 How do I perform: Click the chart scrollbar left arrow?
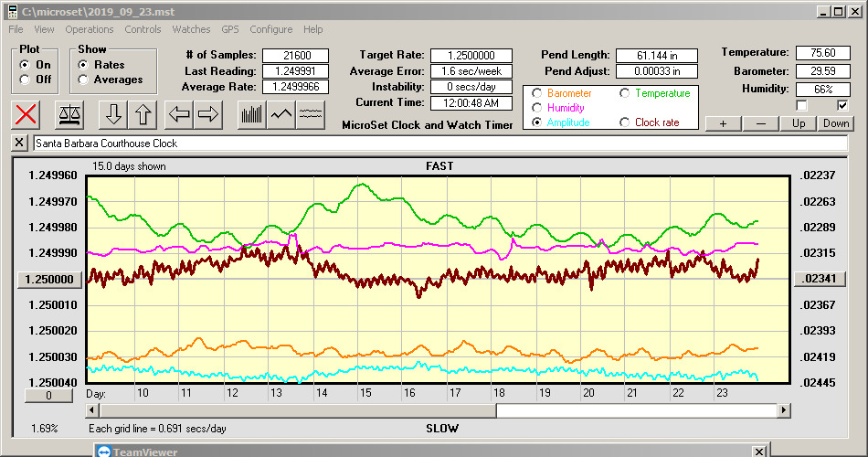pos(92,410)
